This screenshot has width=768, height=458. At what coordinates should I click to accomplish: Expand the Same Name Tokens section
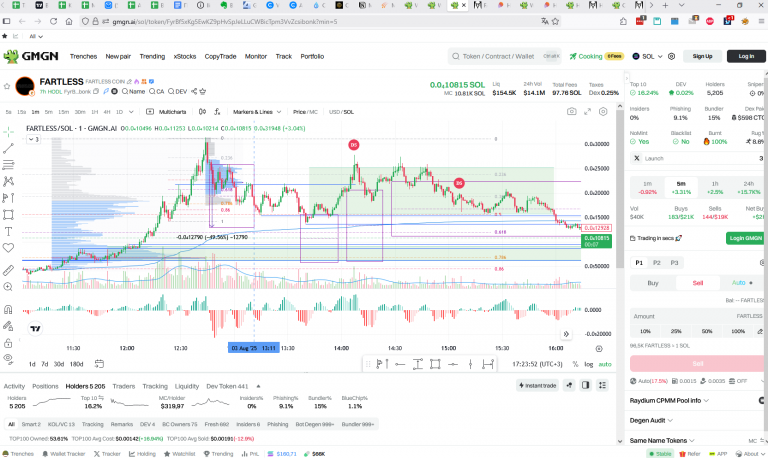click(x=662, y=440)
